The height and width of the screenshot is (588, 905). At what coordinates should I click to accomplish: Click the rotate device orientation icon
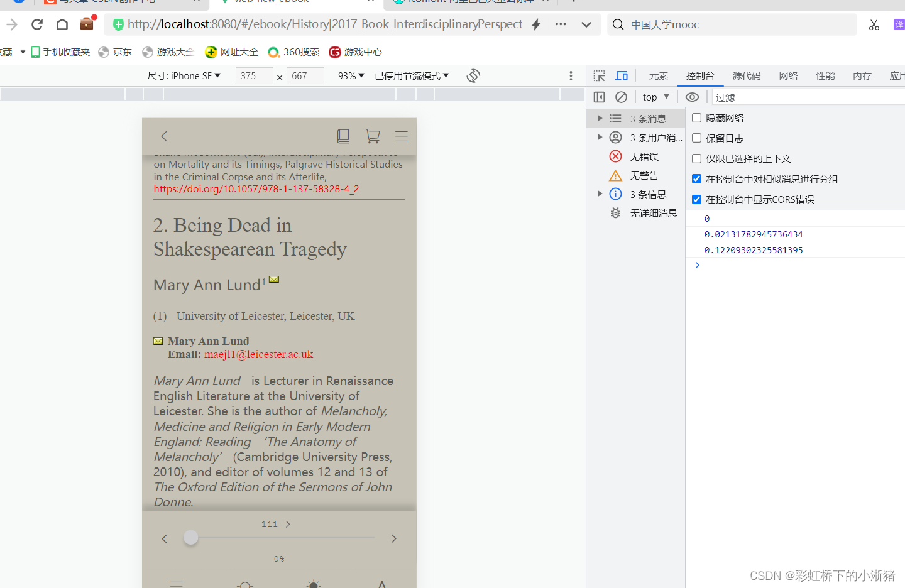(473, 75)
